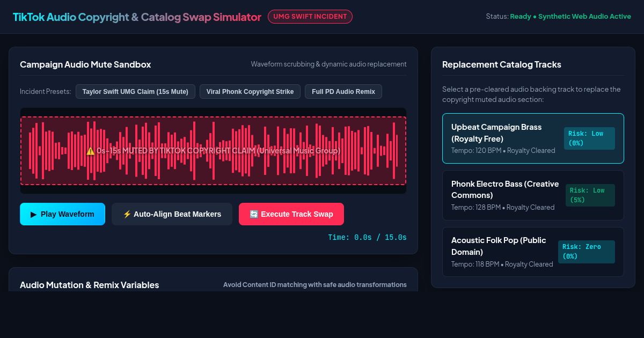Click the 'Incident Presets:' label
Image resolution: width=644 pixels, height=338 pixels.
pyautogui.click(x=46, y=92)
